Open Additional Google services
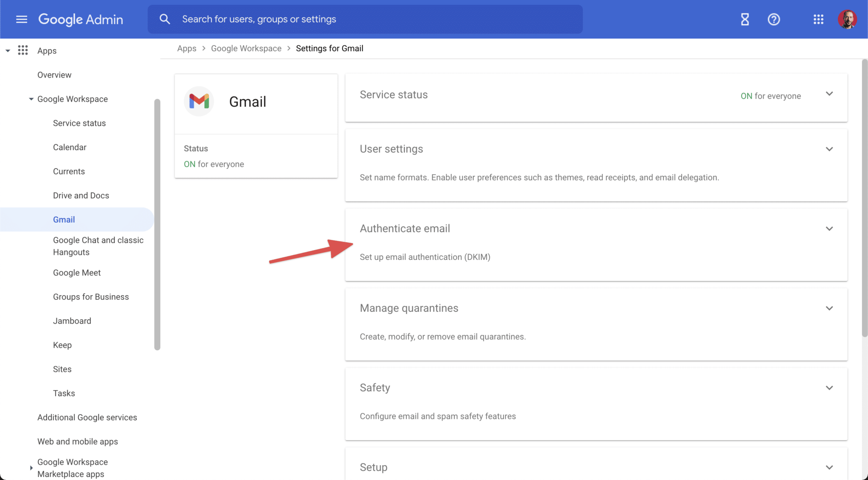The height and width of the screenshot is (480, 868). [x=87, y=418]
